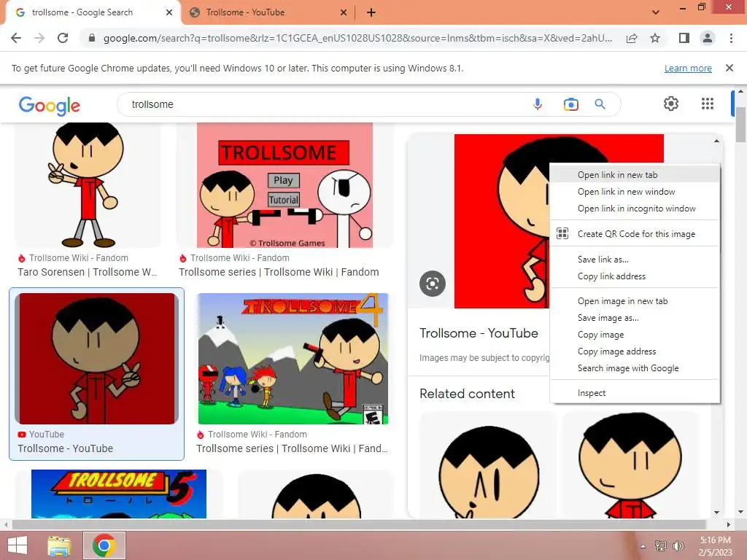Dismiss the Chrome update notification bar
This screenshot has height=560, width=747.
729,68
